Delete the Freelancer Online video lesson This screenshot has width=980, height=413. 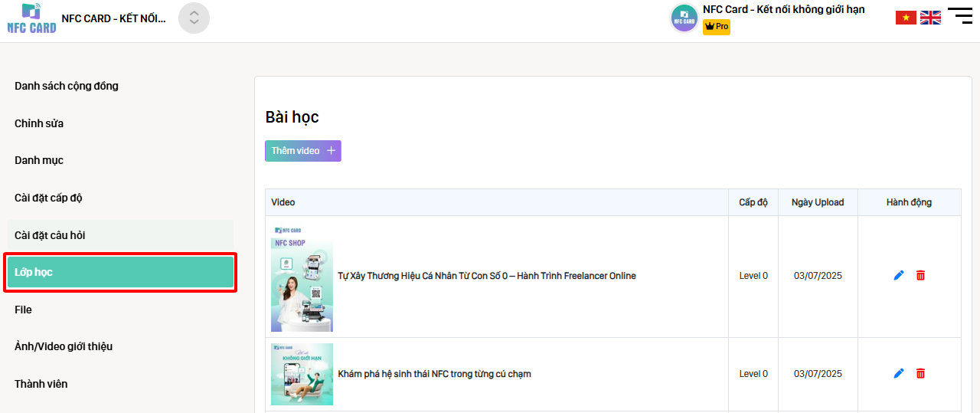[920, 276]
